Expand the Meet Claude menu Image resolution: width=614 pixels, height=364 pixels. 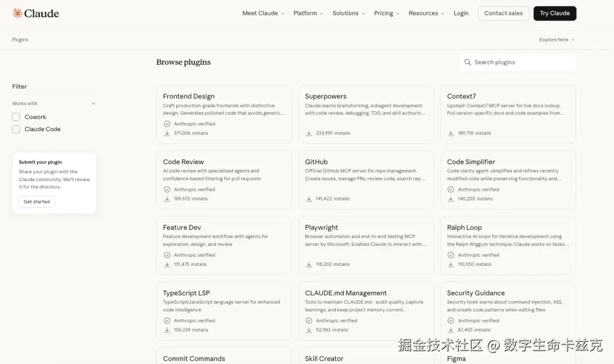[x=263, y=13]
